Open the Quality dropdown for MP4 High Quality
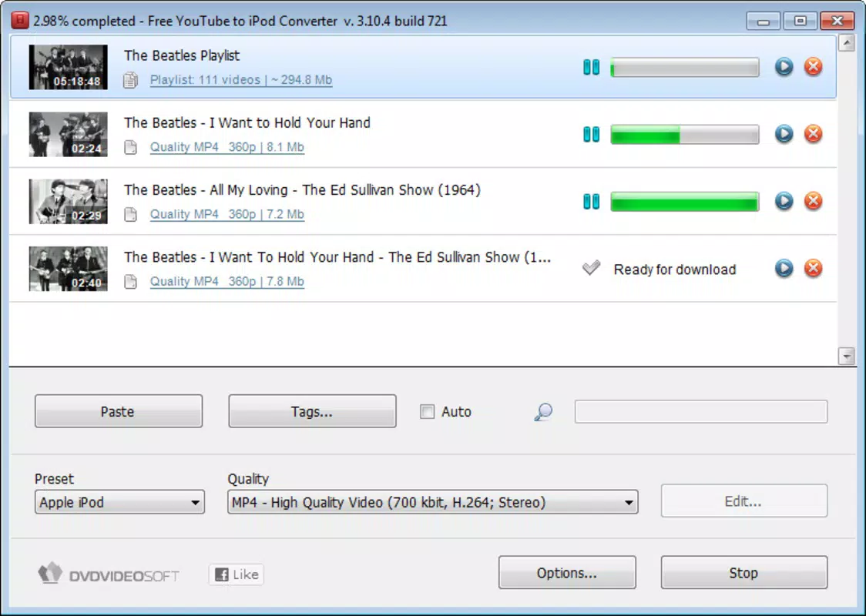This screenshot has width=866, height=616. [432, 502]
